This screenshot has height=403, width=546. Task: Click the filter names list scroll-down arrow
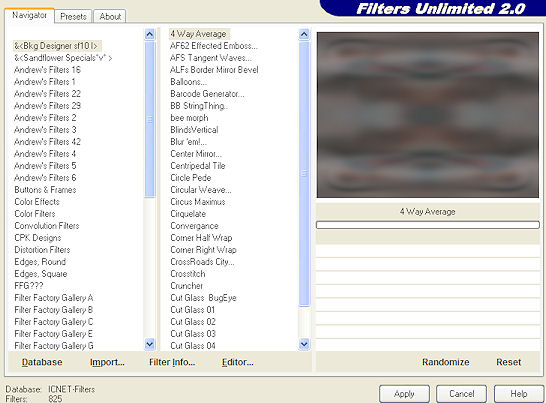click(x=304, y=344)
